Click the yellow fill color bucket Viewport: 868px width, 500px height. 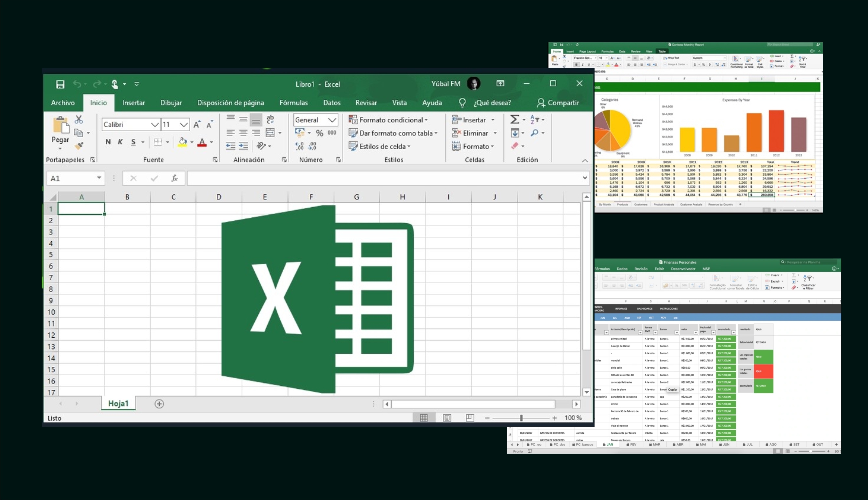pos(183,142)
